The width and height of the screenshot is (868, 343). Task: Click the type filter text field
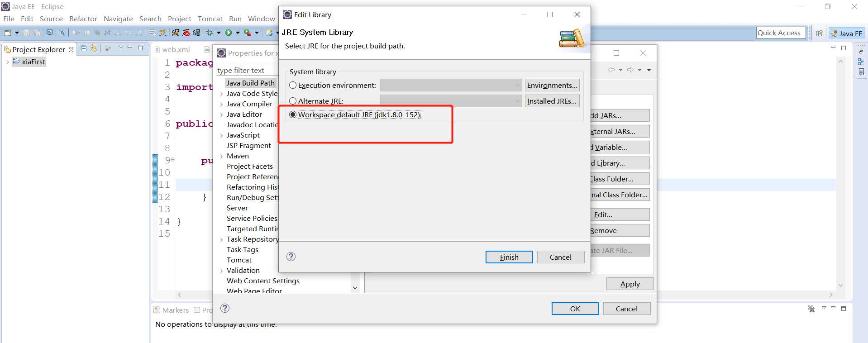click(x=247, y=70)
